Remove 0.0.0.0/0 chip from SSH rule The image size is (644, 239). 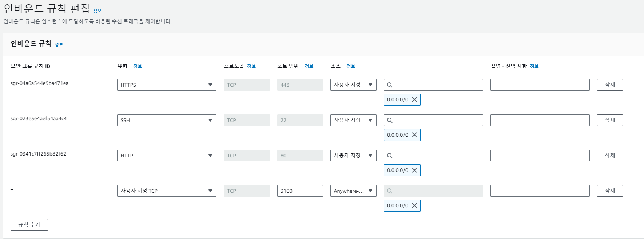(x=414, y=135)
